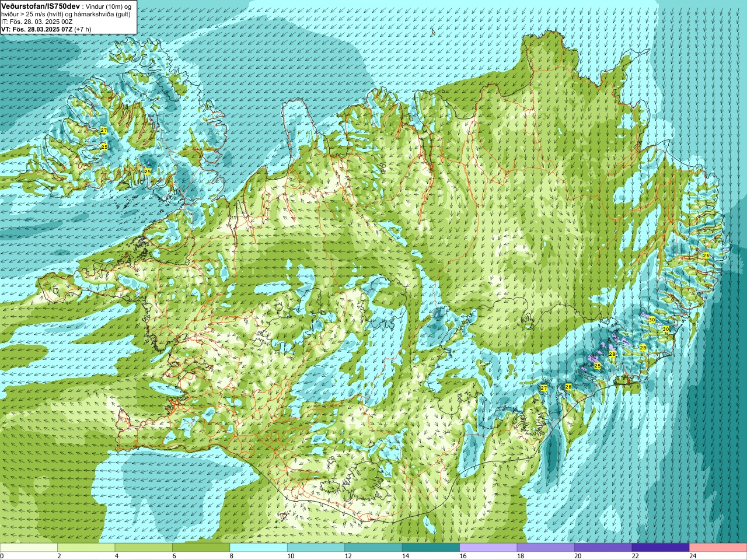Pick the 10–12 m/s turquoise legend swatch
747x560 pixels.
click(316, 548)
